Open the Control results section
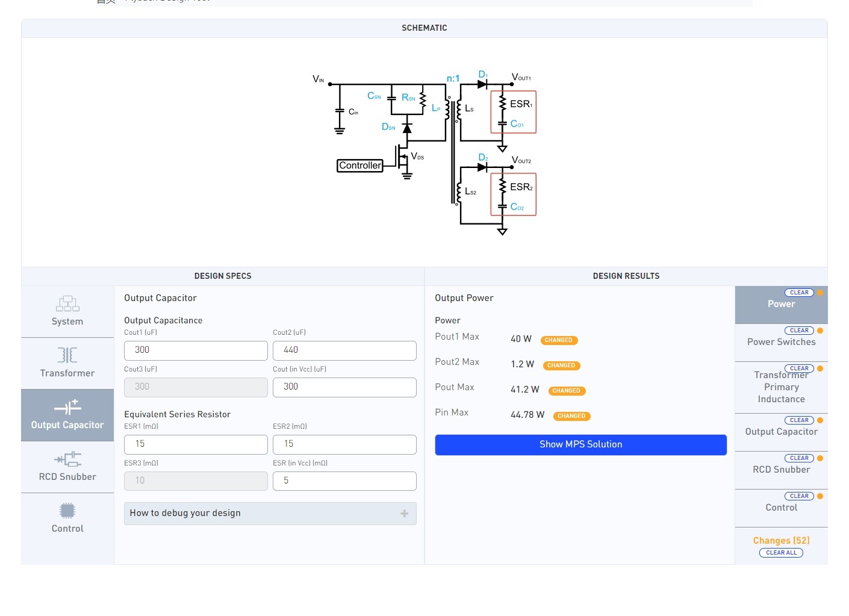This screenshot has width=849, height=616. pyautogui.click(x=781, y=508)
